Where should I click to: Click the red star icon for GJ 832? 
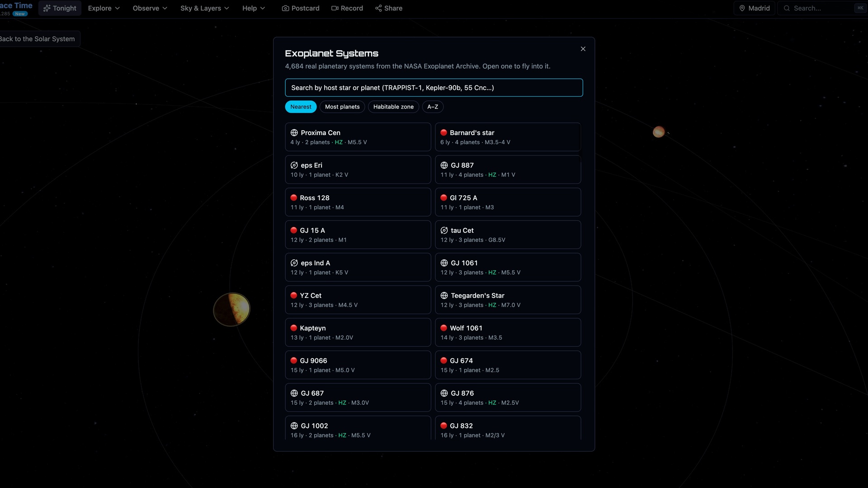[x=444, y=425]
